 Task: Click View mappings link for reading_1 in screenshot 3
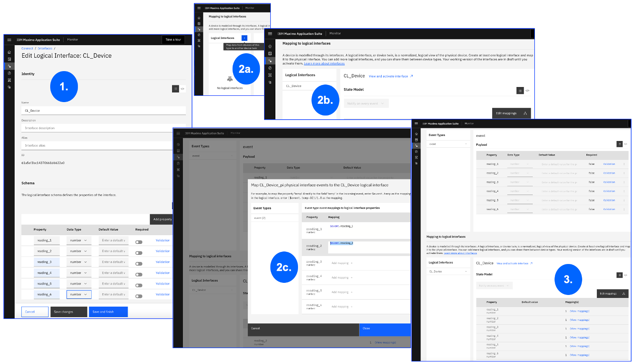pos(580,311)
